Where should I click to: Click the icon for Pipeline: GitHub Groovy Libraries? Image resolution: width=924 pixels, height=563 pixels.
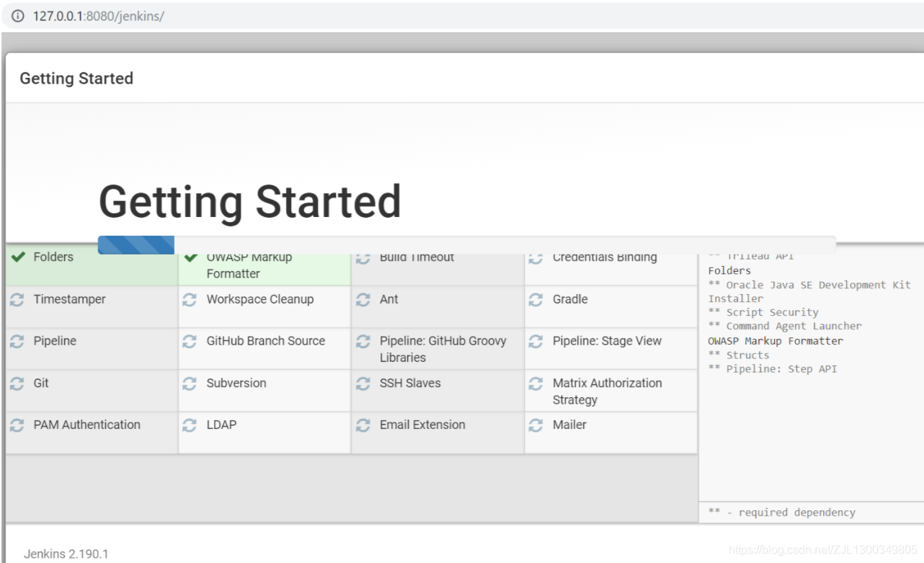(363, 342)
